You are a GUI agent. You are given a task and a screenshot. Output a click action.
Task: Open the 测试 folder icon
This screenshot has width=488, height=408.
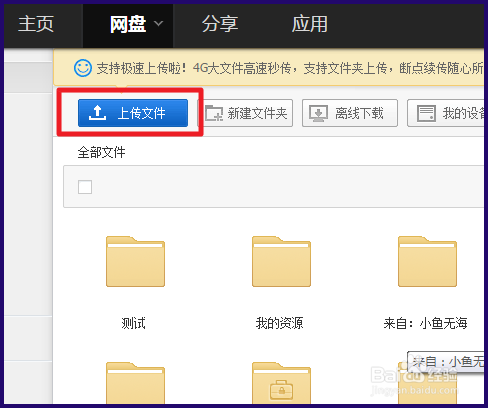point(135,262)
